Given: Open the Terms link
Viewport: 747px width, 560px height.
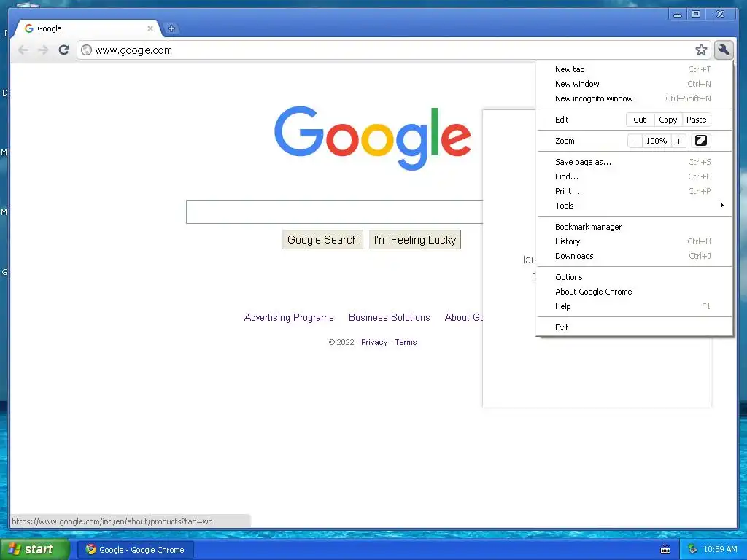Looking at the screenshot, I should pos(406,342).
